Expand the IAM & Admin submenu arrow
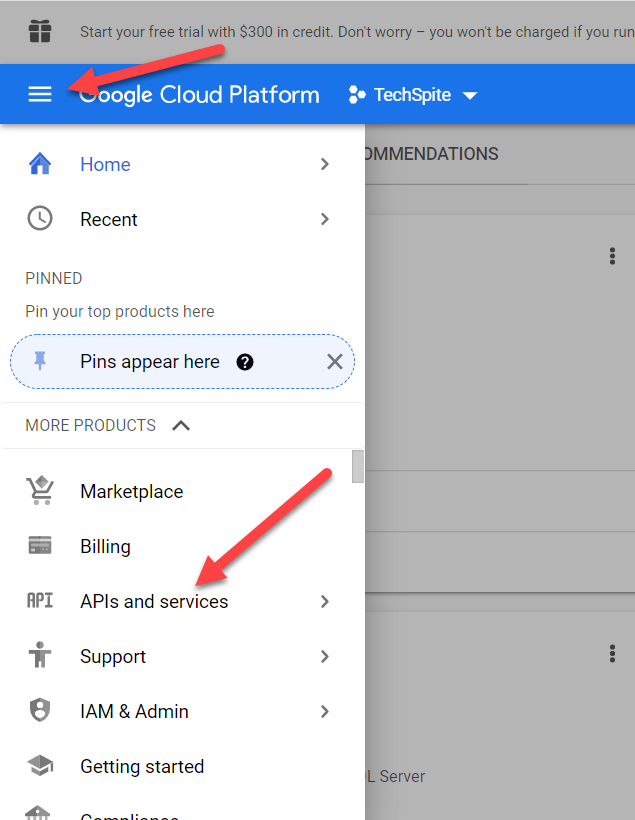This screenshot has height=820, width=635. pos(324,711)
